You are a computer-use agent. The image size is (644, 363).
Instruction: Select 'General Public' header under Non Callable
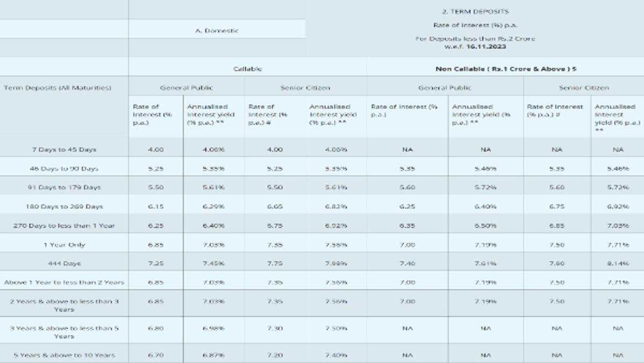point(445,88)
